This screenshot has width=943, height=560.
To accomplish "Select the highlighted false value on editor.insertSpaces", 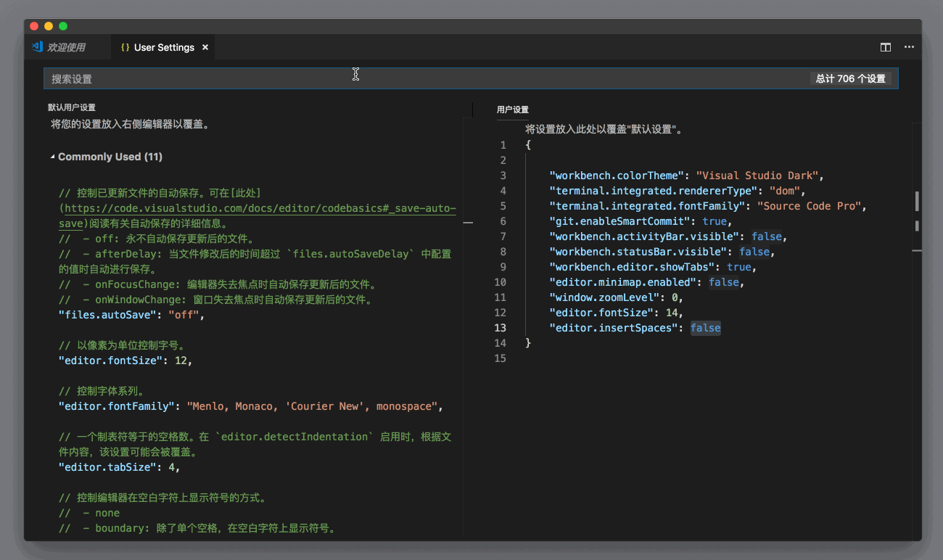I will click(705, 327).
